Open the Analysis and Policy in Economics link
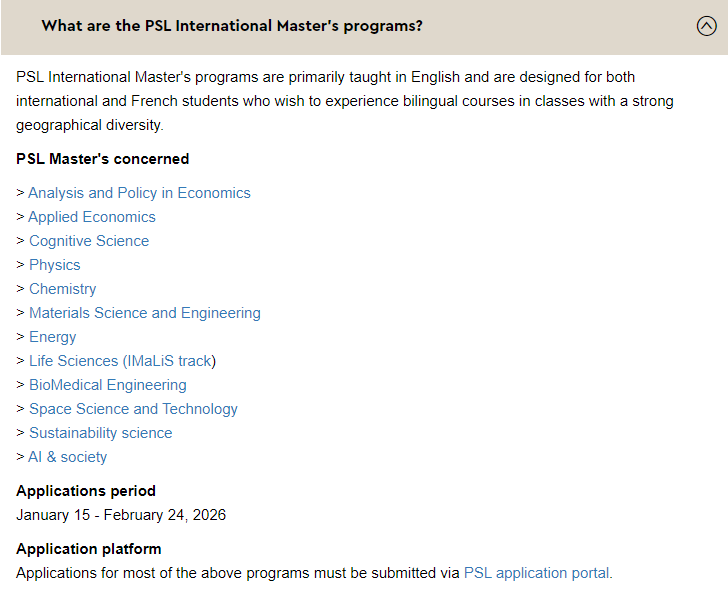Image resolution: width=728 pixels, height=596 pixels. [x=139, y=193]
